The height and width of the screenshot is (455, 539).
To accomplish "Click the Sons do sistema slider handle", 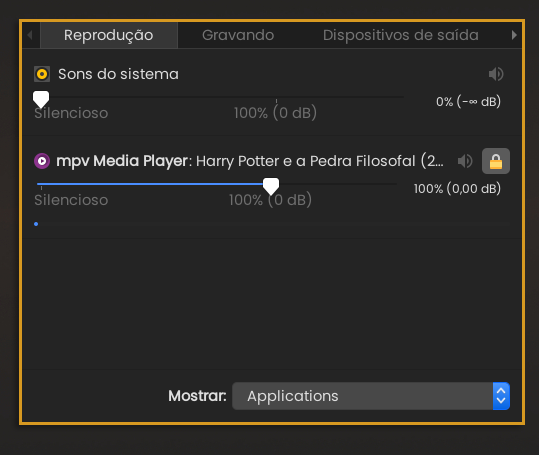I will (41, 100).
